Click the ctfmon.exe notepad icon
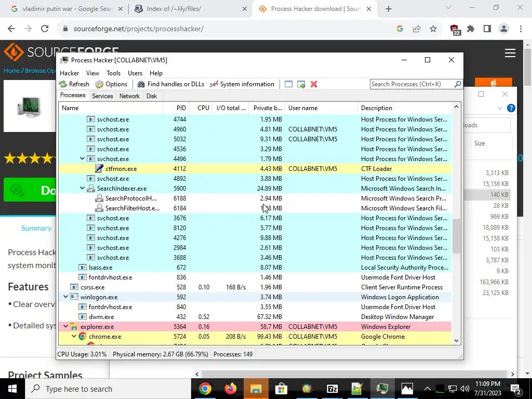 click(x=99, y=169)
